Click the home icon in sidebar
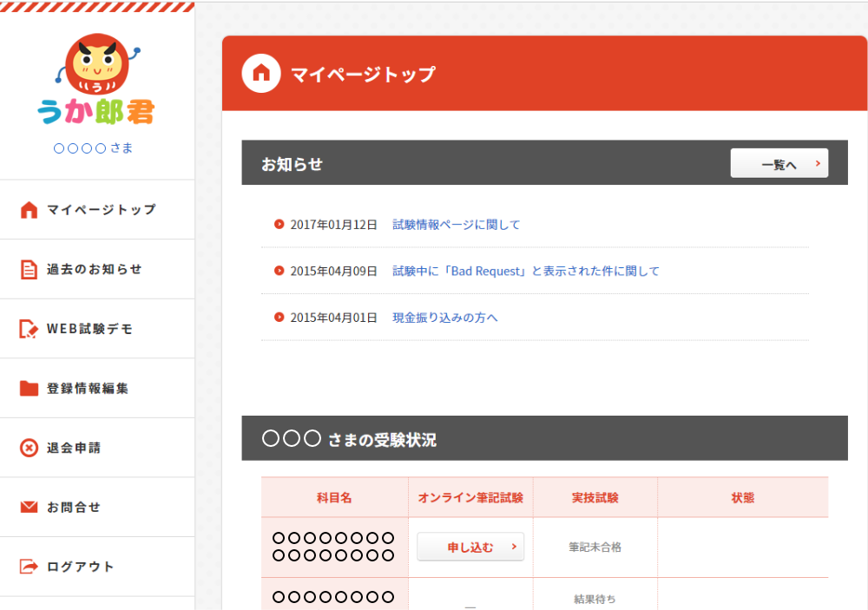This screenshot has width=868, height=610. click(x=30, y=210)
